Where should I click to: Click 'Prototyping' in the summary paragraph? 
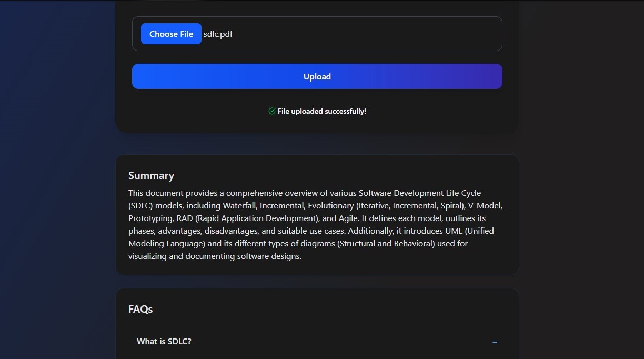click(150, 218)
